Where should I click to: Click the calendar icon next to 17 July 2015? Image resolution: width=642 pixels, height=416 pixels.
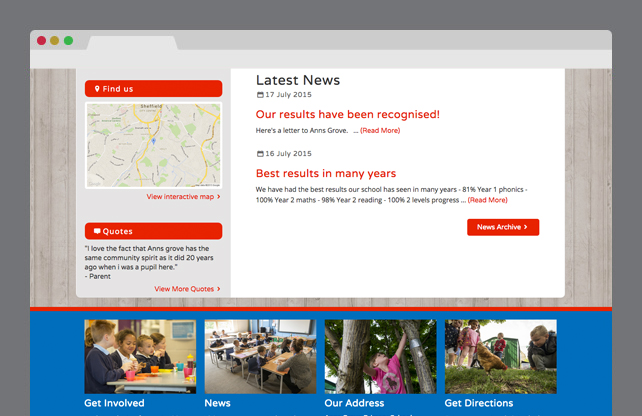(x=260, y=95)
